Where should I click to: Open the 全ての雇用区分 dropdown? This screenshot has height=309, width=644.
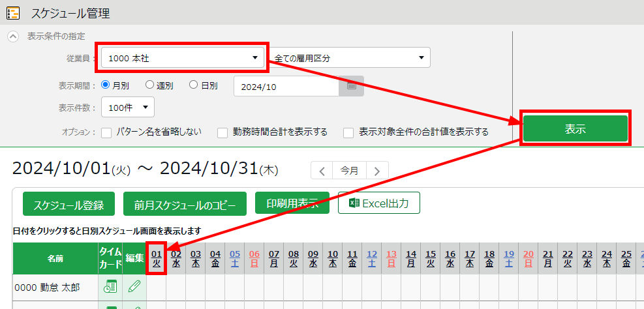[350, 58]
